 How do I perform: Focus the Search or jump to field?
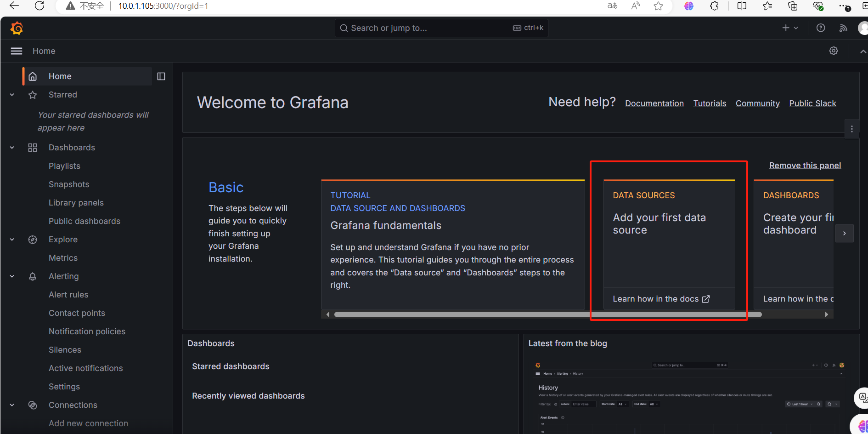(x=441, y=28)
